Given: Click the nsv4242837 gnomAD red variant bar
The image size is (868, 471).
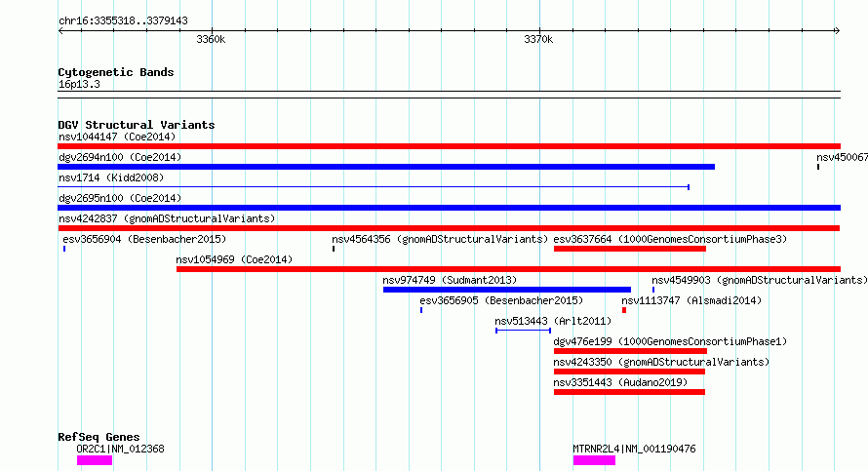Looking at the screenshot, I should click(449, 228).
